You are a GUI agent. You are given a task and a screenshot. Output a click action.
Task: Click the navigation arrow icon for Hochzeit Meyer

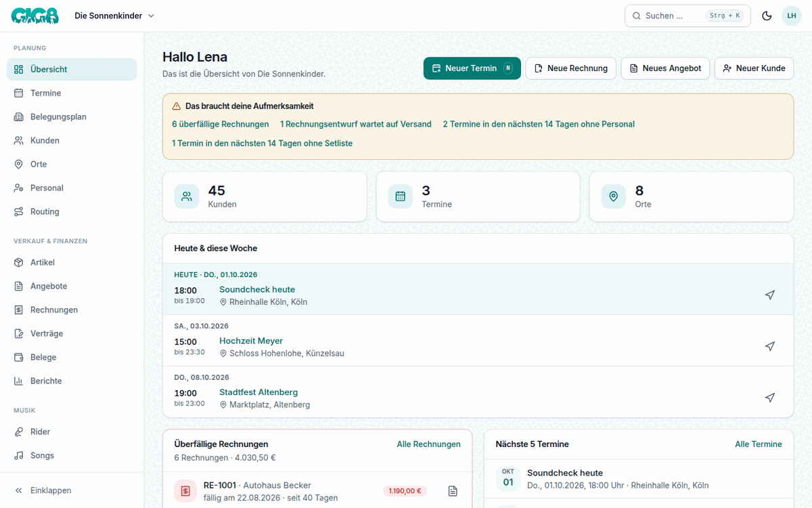point(769,346)
